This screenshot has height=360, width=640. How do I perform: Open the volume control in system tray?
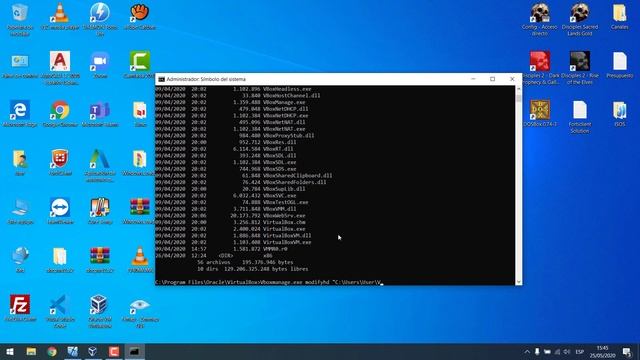click(x=567, y=351)
